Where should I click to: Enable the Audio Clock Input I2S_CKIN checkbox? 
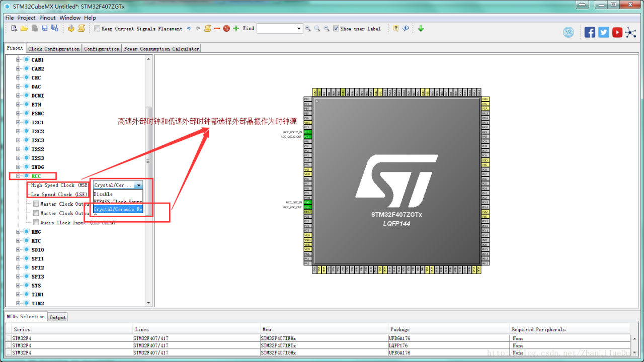36,222
